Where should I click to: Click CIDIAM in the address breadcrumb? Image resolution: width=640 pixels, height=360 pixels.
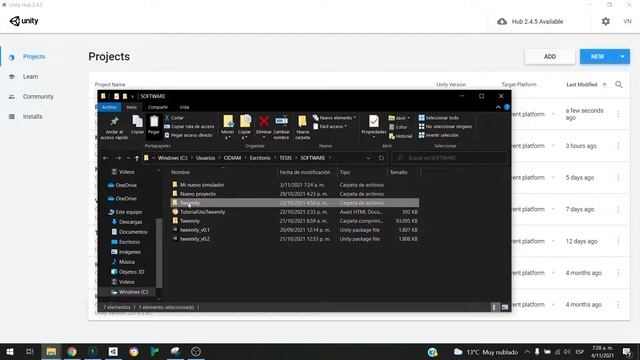pos(232,158)
